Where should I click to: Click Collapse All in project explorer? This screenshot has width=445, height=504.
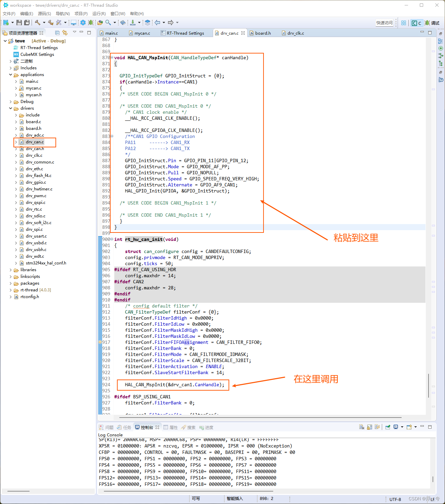[57, 33]
